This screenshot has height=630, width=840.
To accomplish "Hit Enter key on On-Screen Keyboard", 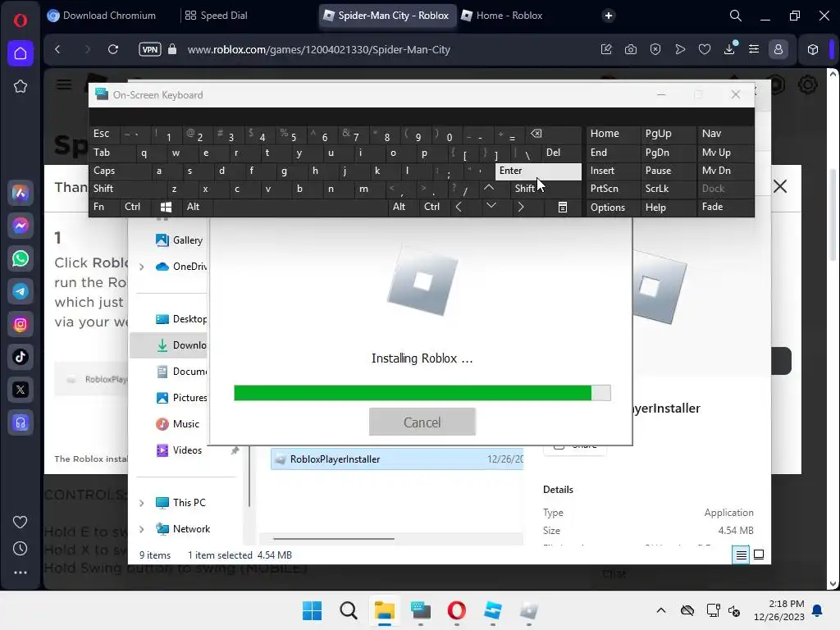I will pyautogui.click(x=538, y=171).
